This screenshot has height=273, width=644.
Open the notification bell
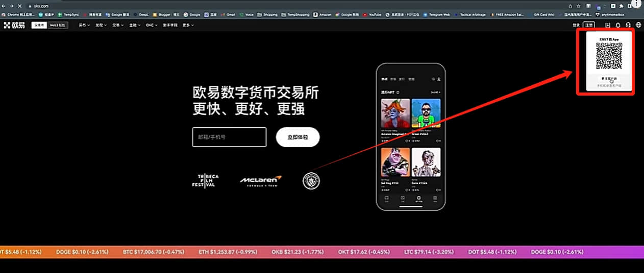(618, 25)
